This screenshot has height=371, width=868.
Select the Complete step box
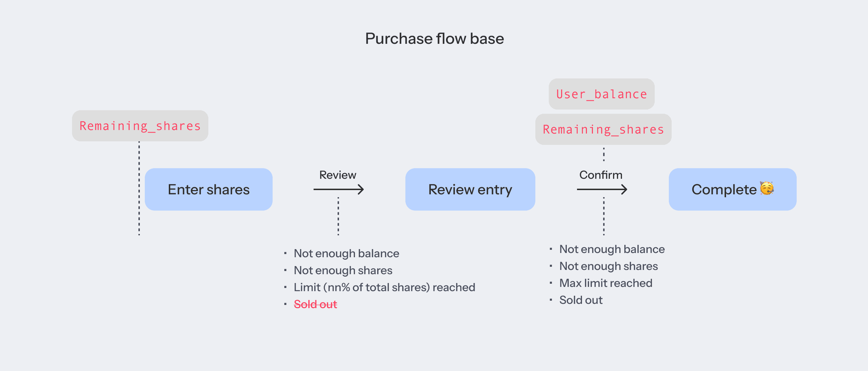pos(733,189)
